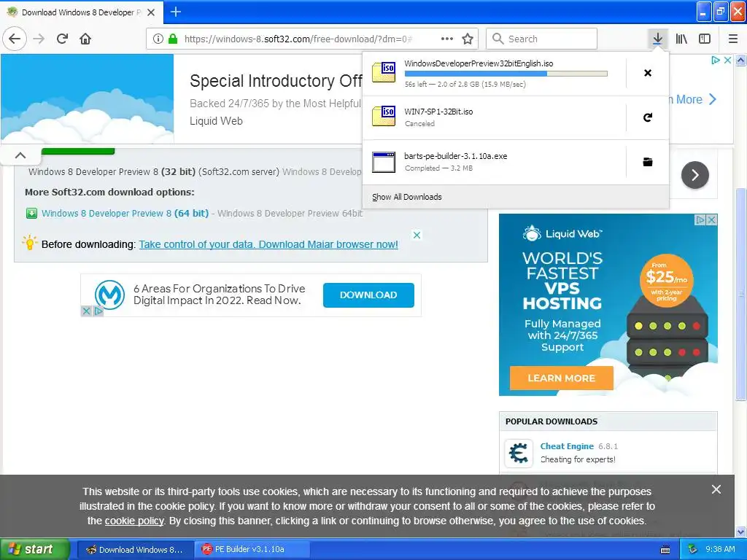747x560 pixels.
Task: Show site information icon in address bar
Action: click(158, 39)
